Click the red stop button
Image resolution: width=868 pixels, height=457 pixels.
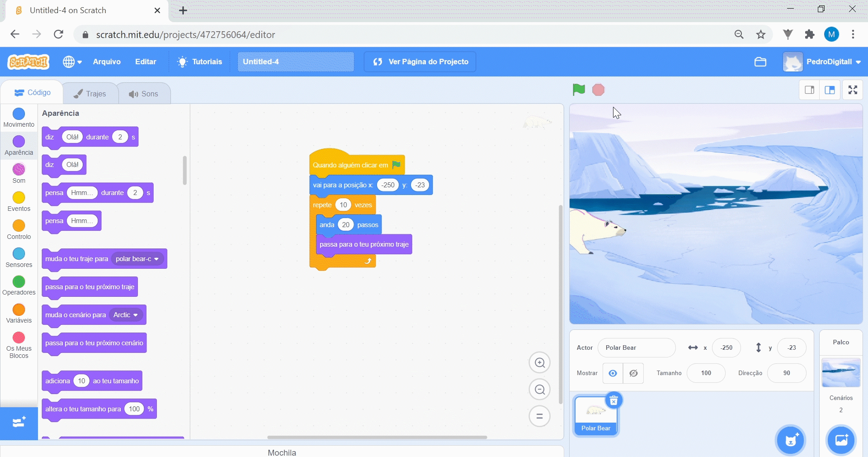coord(598,90)
